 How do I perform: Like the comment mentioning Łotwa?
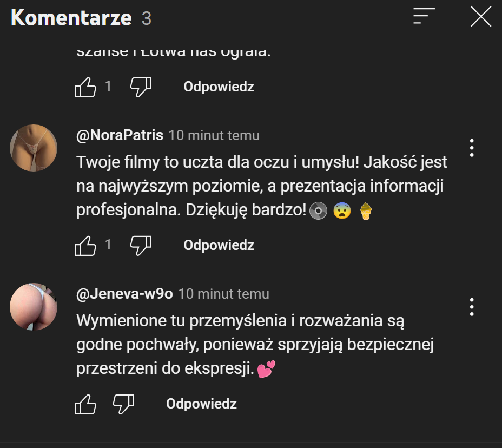click(85, 87)
